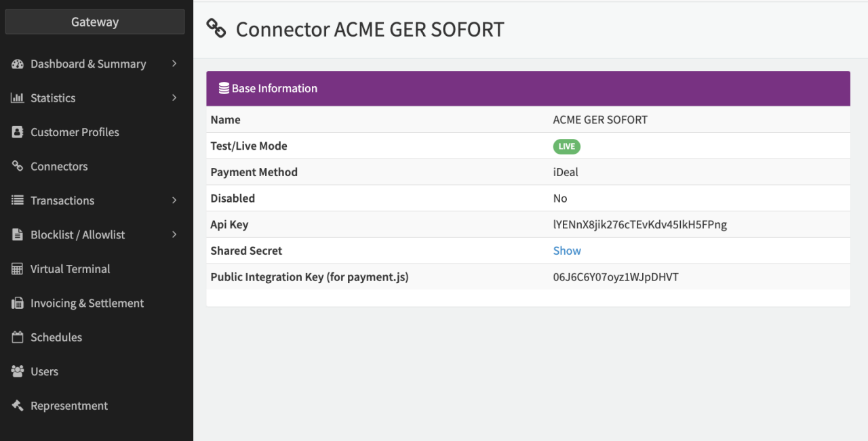868x441 pixels.
Task: Expand the Blocklist / Allowlist chevron
Action: (x=174, y=235)
